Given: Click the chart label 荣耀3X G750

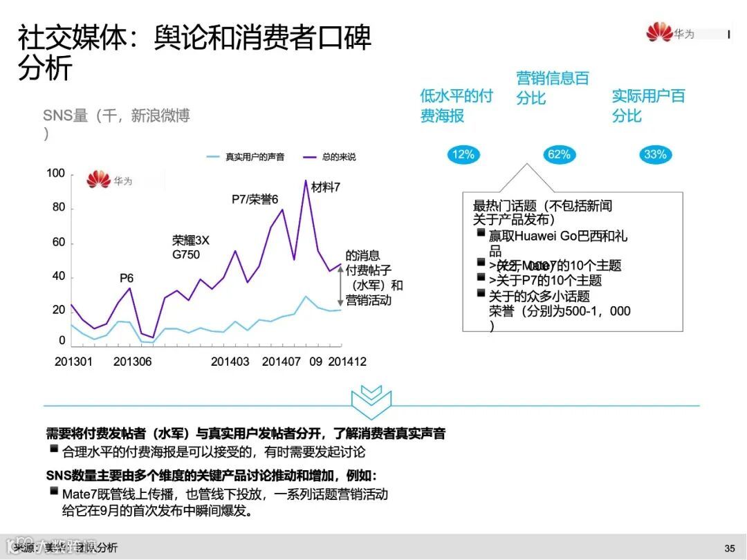Looking at the screenshot, I should point(191,247).
